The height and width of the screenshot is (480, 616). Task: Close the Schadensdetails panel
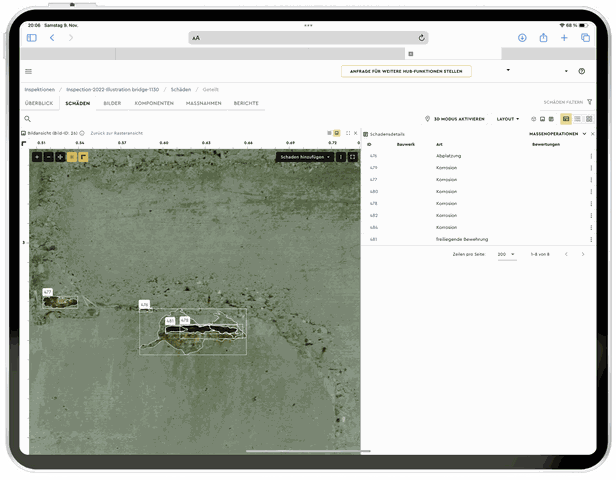tap(593, 134)
